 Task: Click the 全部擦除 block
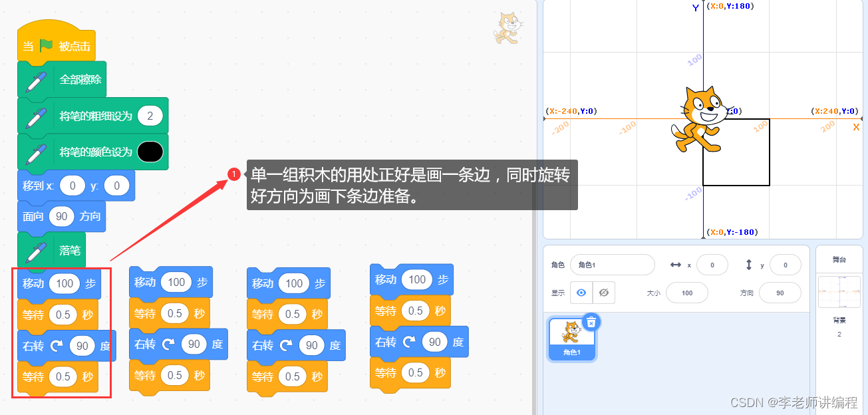(x=61, y=79)
